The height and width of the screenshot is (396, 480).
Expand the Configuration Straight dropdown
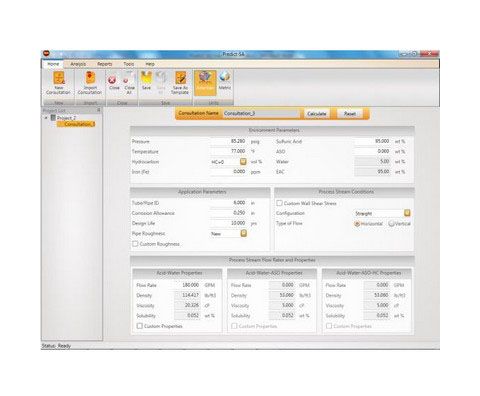[407, 213]
